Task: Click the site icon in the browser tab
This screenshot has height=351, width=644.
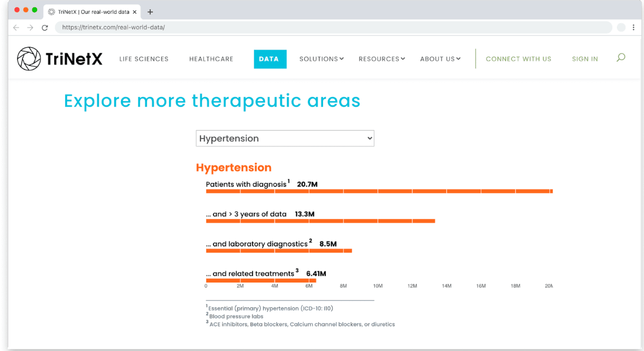Action: (x=51, y=10)
